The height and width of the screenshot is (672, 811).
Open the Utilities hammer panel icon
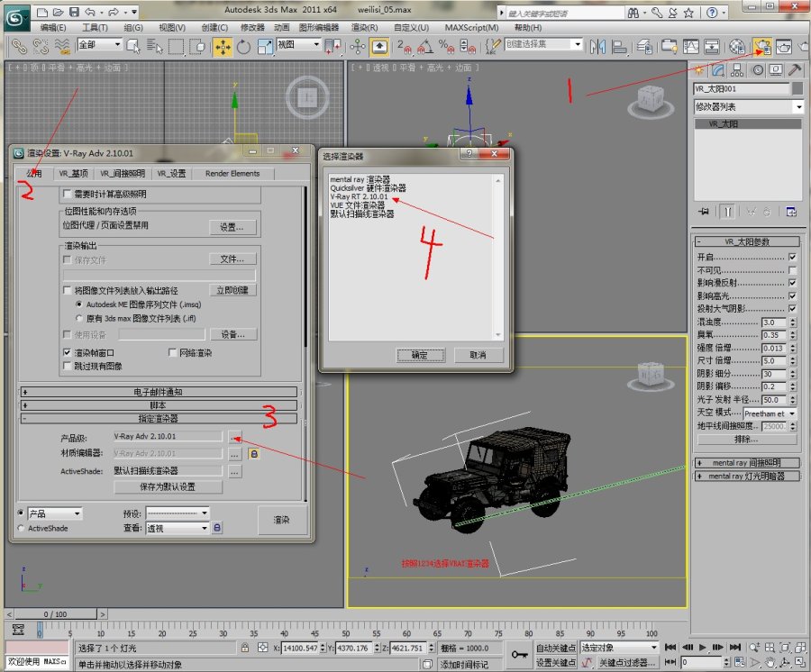point(795,69)
